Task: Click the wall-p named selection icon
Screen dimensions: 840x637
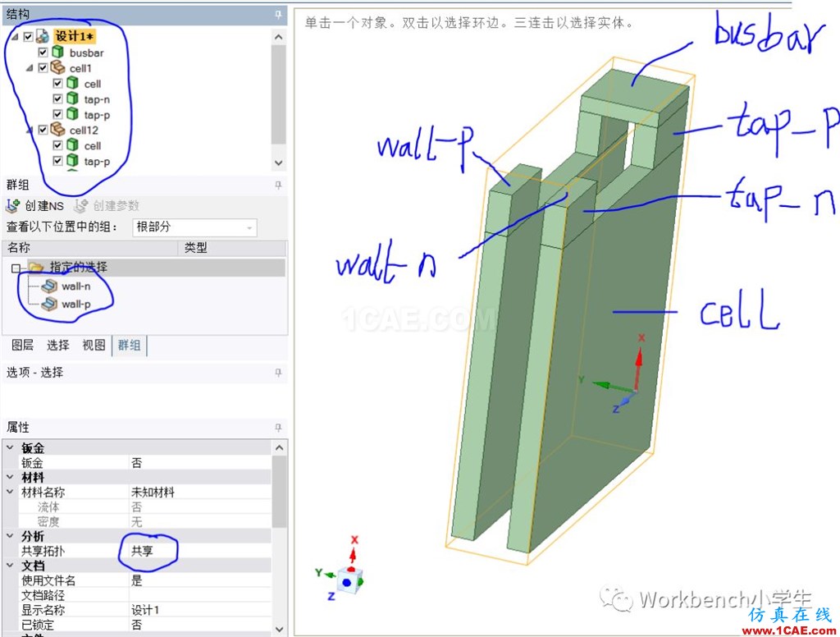Action: coord(49,304)
